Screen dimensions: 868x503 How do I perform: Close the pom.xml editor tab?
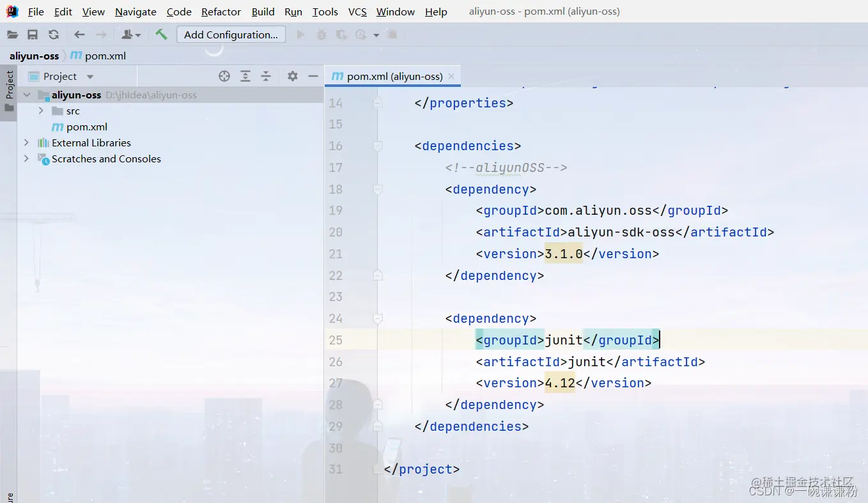452,76
